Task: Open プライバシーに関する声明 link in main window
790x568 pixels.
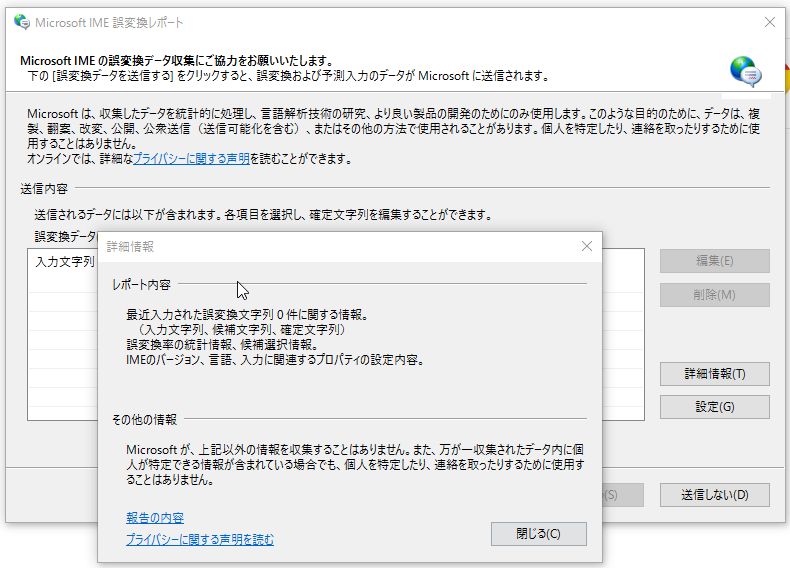Action: 191,159
